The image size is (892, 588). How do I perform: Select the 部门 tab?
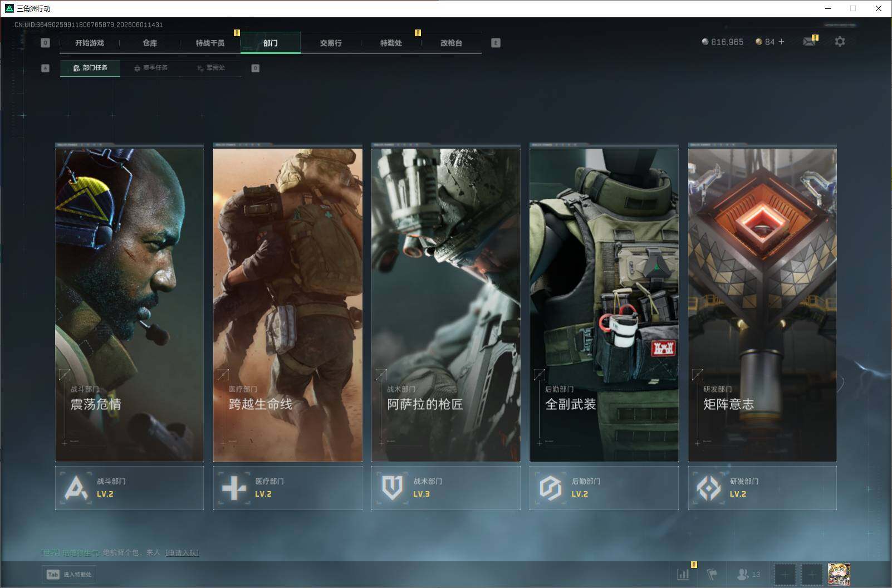click(270, 43)
